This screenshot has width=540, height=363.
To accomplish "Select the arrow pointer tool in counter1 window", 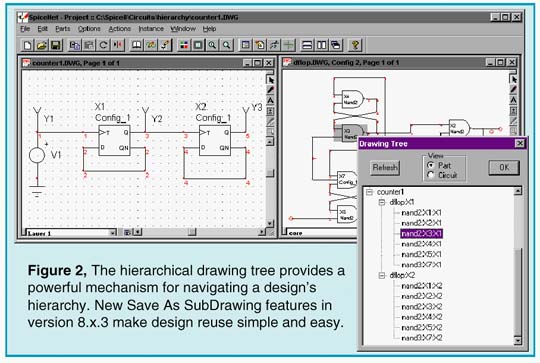I will 270,80.
